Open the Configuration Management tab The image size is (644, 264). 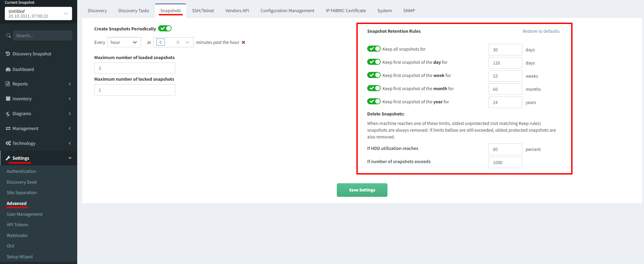coord(287,10)
